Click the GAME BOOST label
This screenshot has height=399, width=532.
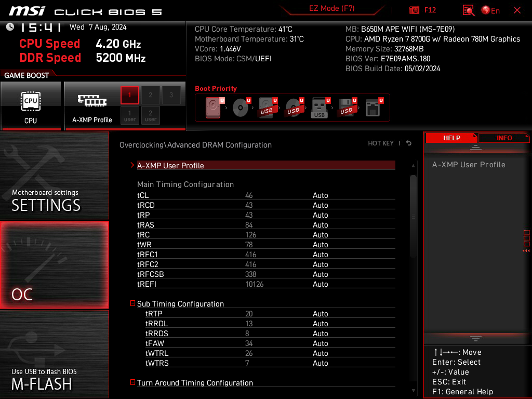pos(26,75)
